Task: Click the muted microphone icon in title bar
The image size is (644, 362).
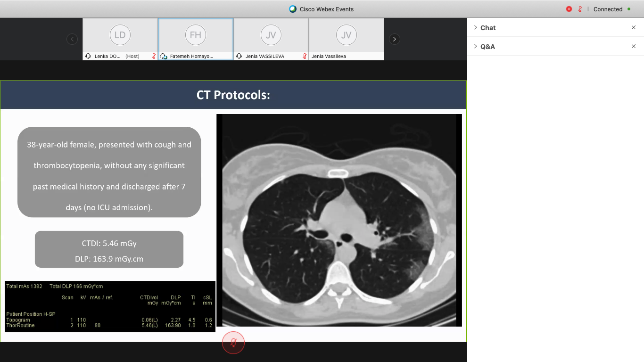Action: coord(580,9)
